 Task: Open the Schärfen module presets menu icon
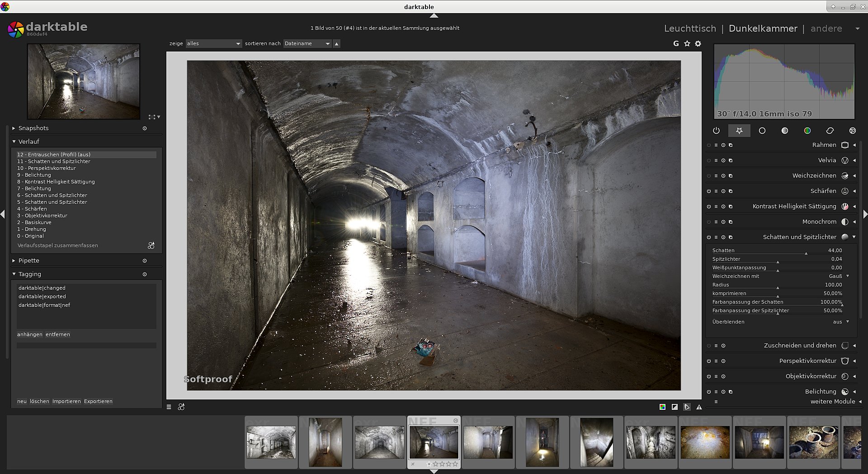point(716,191)
